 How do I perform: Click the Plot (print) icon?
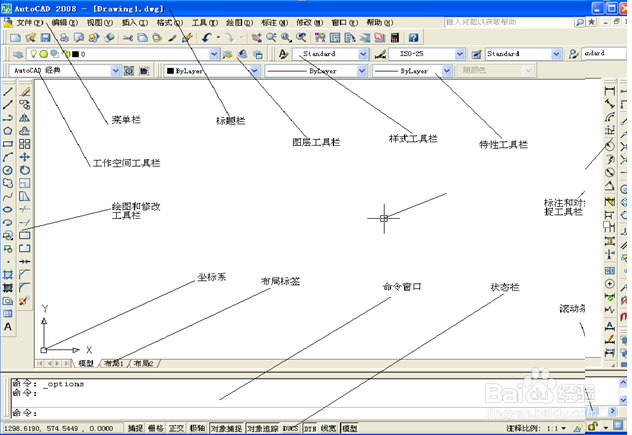coord(64,38)
